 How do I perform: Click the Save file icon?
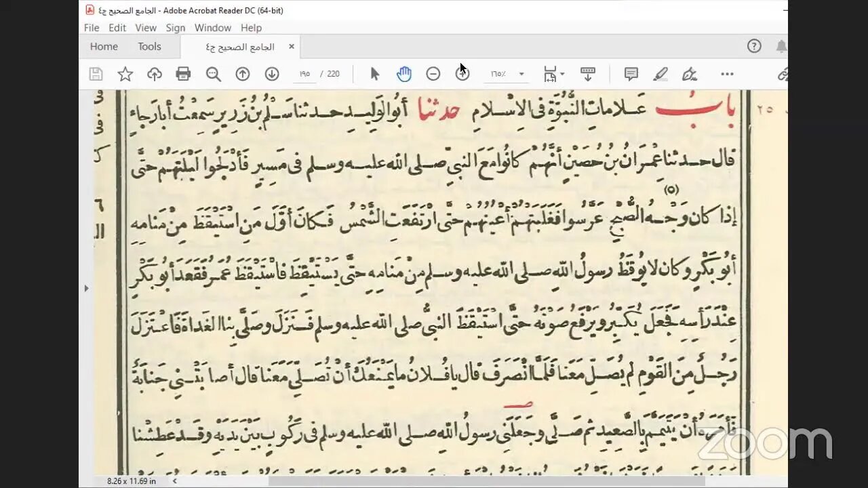[96, 74]
